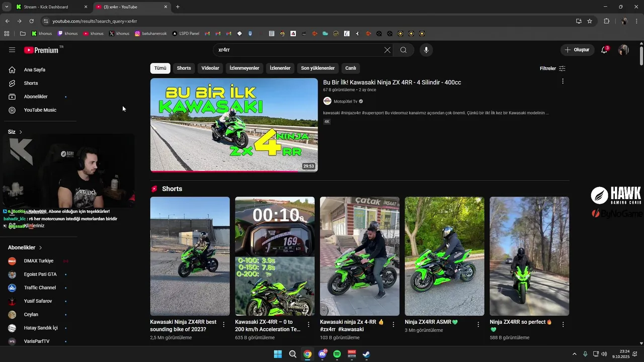The image size is (644, 362).
Task: Open options for 'Kawasaki ninja Zx 4-RR' short
Action: pyautogui.click(x=393, y=325)
